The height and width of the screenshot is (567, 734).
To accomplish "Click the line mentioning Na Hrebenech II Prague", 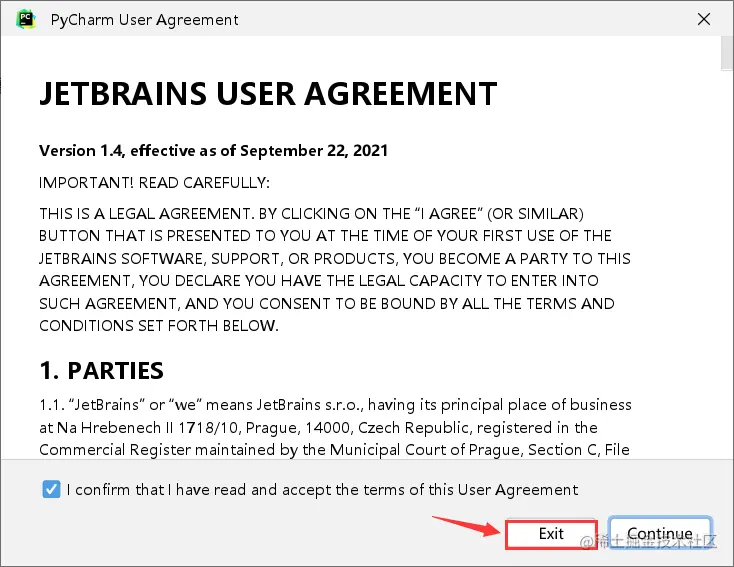I will tap(318, 427).
